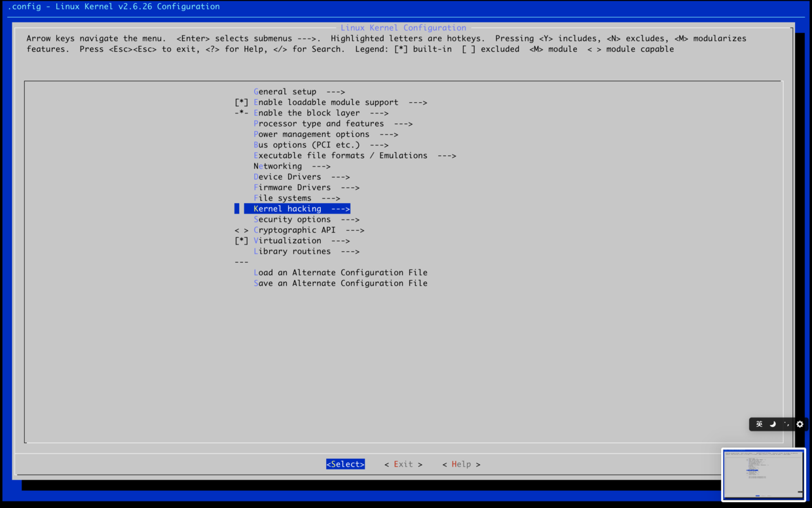This screenshot has width=812, height=508.
Task: Click the crescent moon icon
Action: click(x=773, y=424)
